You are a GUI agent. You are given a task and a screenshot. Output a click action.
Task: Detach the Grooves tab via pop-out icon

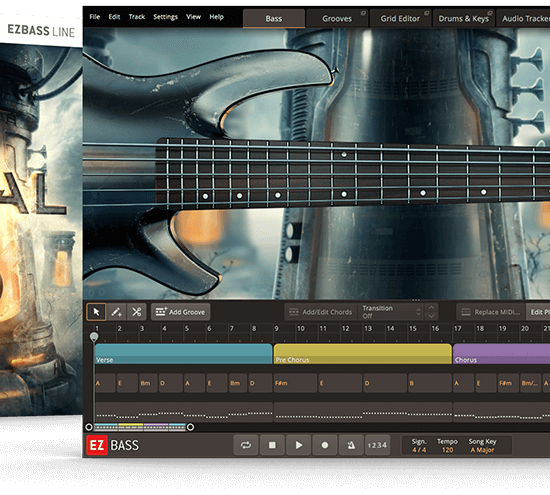pyautogui.click(x=363, y=13)
